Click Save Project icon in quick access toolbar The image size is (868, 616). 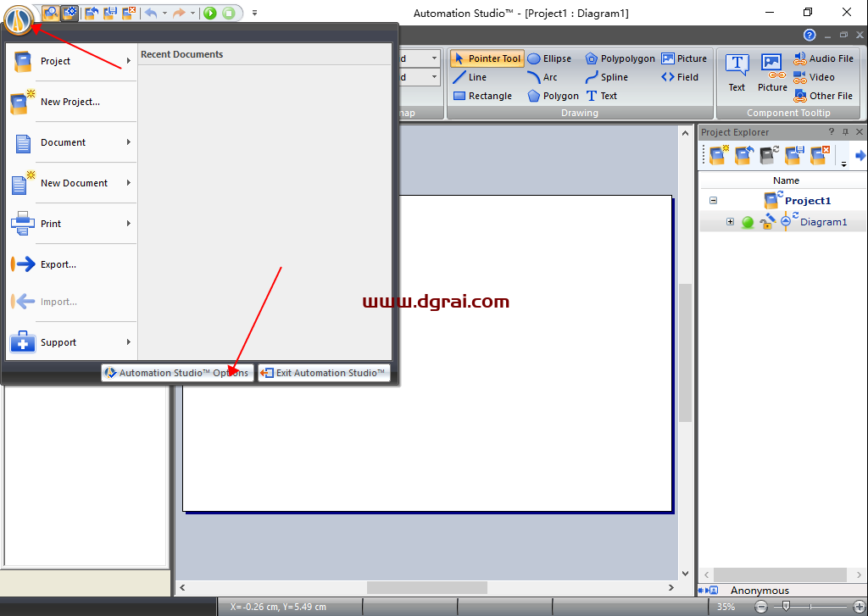(x=109, y=13)
